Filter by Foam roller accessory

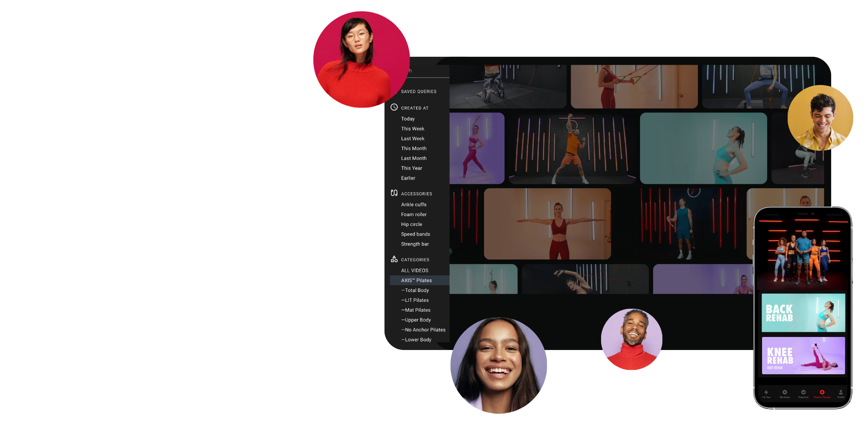(414, 215)
